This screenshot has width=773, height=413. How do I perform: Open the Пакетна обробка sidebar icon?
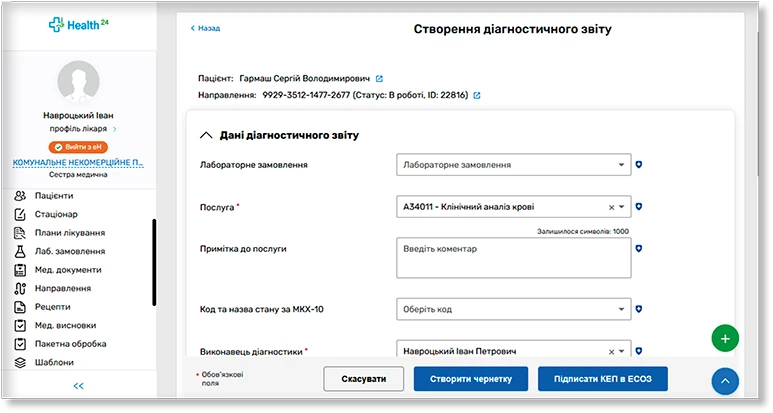tap(20, 344)
